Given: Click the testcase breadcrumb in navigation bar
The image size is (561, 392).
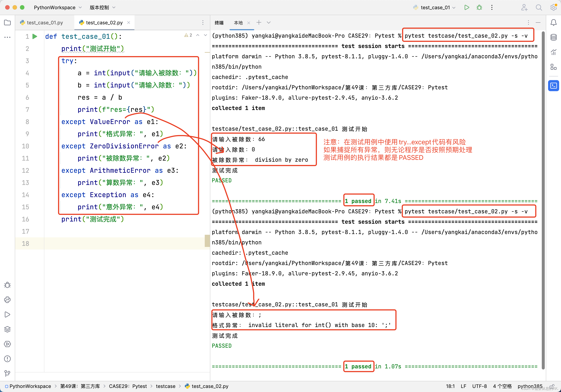Looking at the screenshot, I should 165,386.
